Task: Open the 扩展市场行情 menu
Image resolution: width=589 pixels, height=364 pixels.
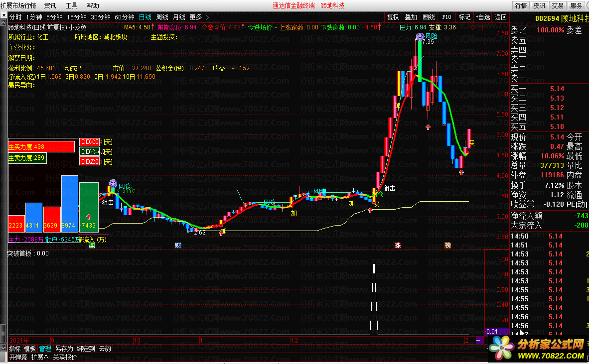Action: pyautogui.click(x=18, y=5)
